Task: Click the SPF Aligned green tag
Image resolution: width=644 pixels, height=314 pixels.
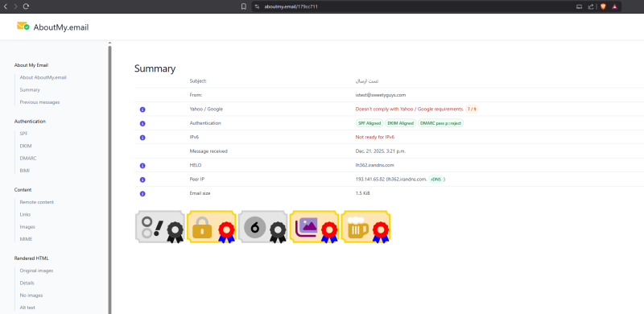Action: (x=369, y=123)
